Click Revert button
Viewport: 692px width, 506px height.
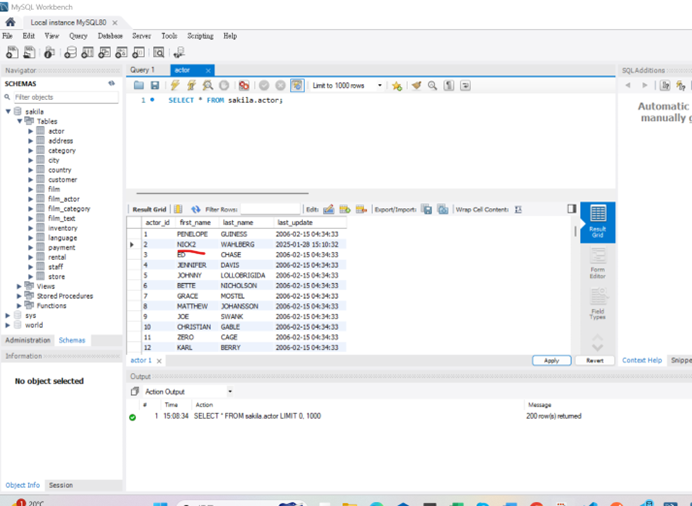(594, 360)
